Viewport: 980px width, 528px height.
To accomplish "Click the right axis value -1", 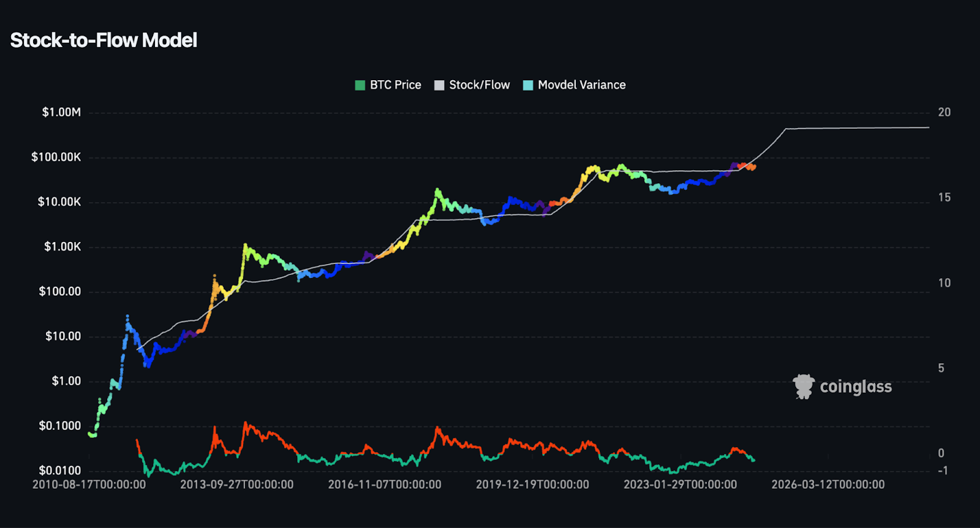I will [943, 470].
